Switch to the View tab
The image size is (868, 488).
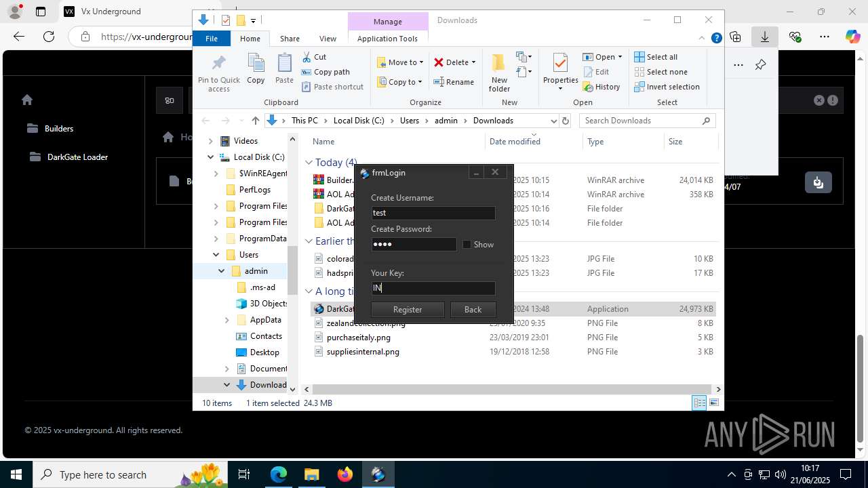tap(328, 39)
